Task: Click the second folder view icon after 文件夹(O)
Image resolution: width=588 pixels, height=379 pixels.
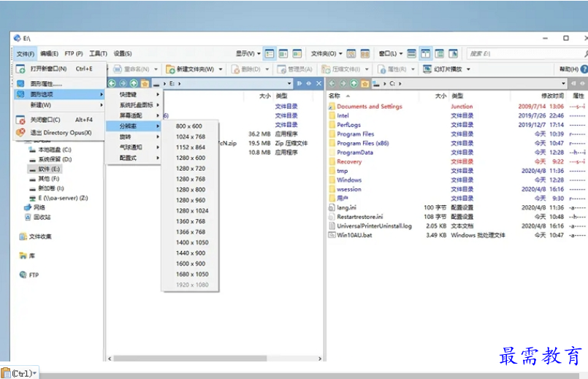Action: pos(365,53)
